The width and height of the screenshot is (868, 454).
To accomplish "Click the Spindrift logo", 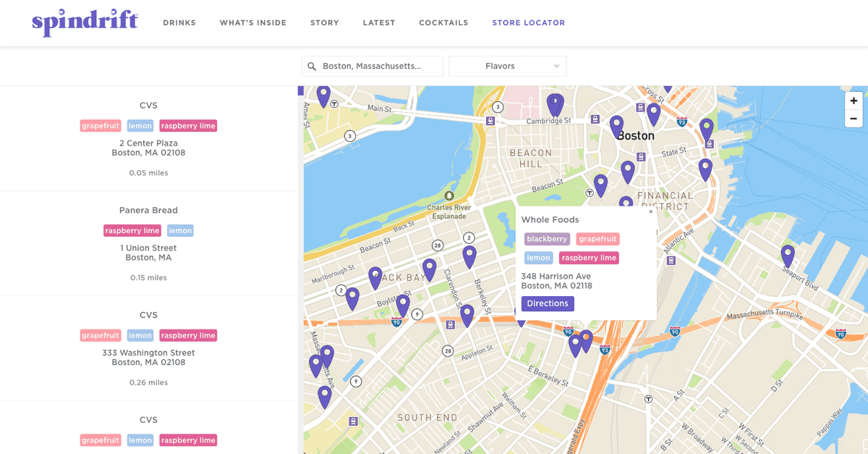I will 85,22.
